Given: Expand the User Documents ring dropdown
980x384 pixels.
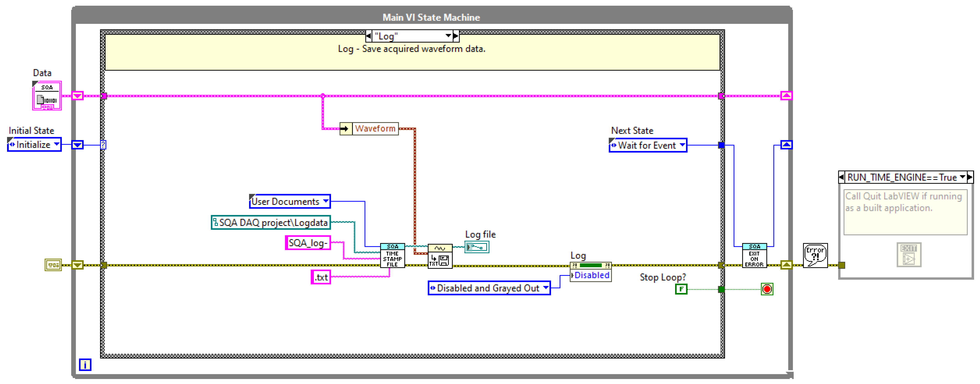Looking at the screenshot, I should 326,201.
